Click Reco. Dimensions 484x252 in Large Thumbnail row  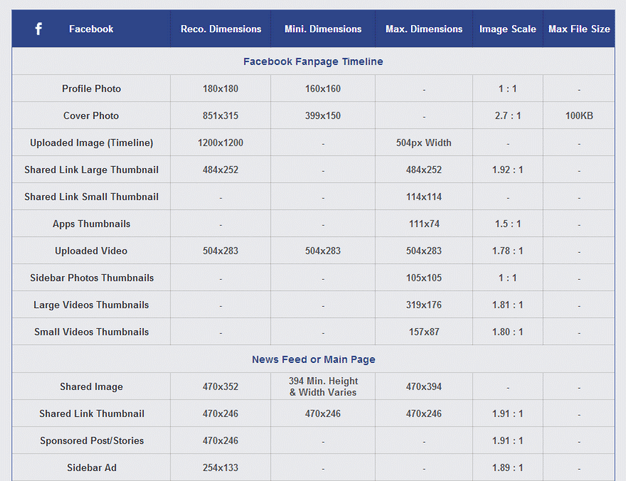click(220, 170)
